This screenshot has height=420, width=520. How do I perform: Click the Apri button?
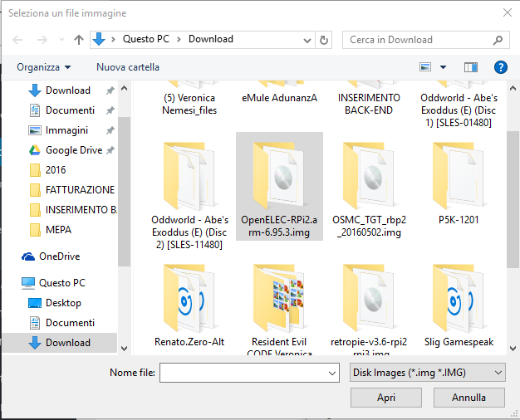click(386, 398)
